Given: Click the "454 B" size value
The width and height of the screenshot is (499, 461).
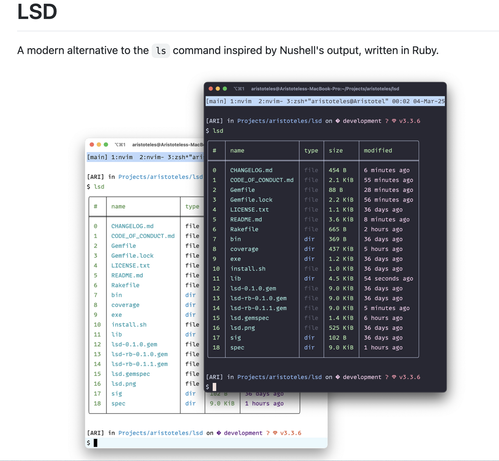Looking at the screenshot, I should (337, 170).
